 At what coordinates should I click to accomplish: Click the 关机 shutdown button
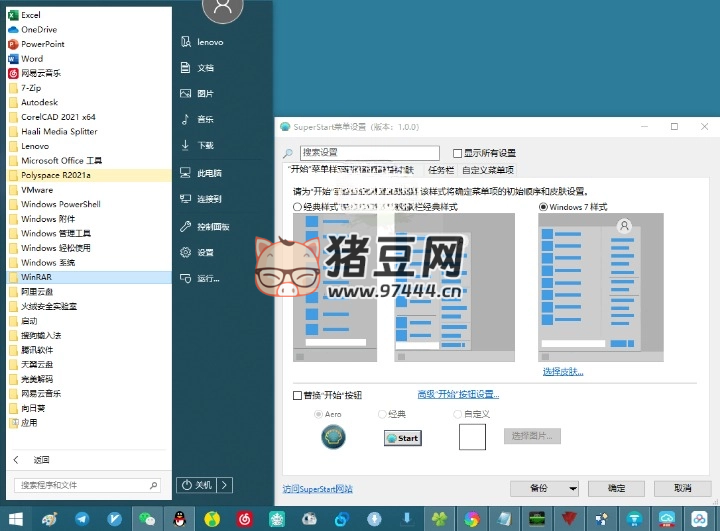(x=197, y=485)
